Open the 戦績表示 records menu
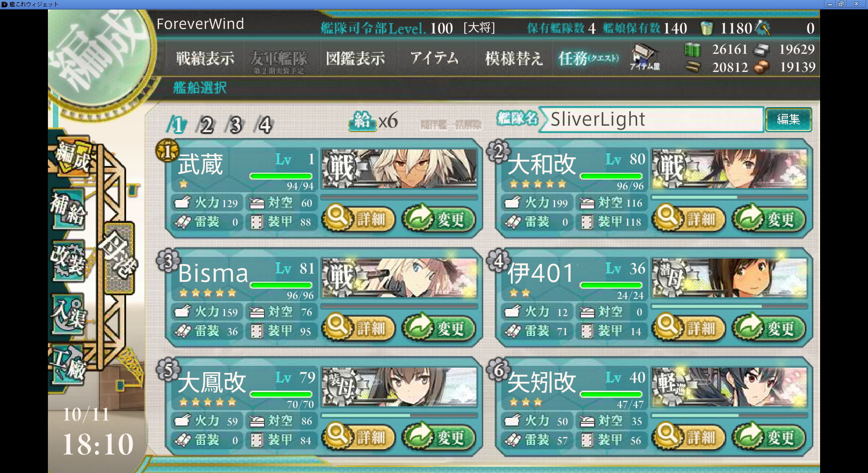The width and height of the screenshot is (868, 473). click(205, 58)
